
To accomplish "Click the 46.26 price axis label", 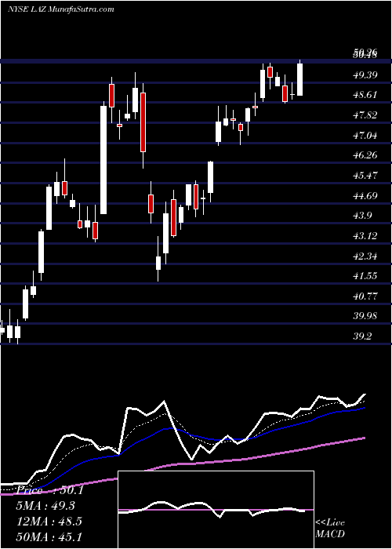I will [x=365, y=155].
